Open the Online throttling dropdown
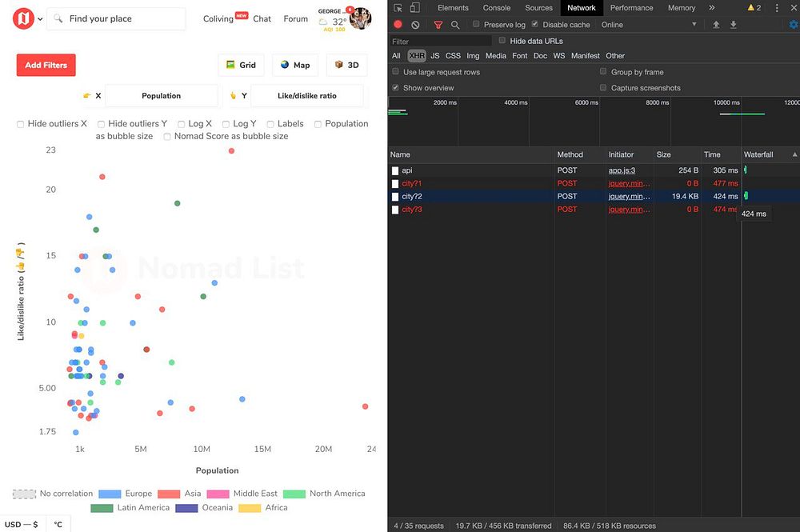The image size is (800, 532). (x=649, y=25)
